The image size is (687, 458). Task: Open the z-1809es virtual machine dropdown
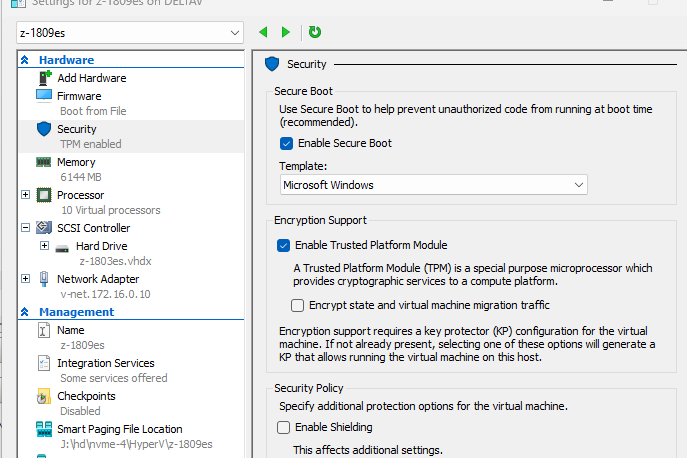click(130, 33)
